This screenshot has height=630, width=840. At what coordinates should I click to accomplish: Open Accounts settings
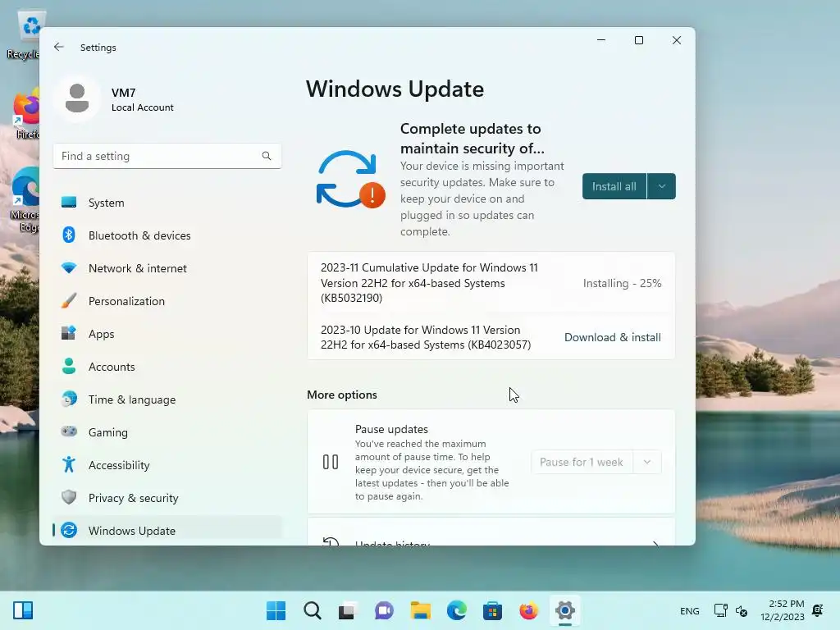point(167,367)
